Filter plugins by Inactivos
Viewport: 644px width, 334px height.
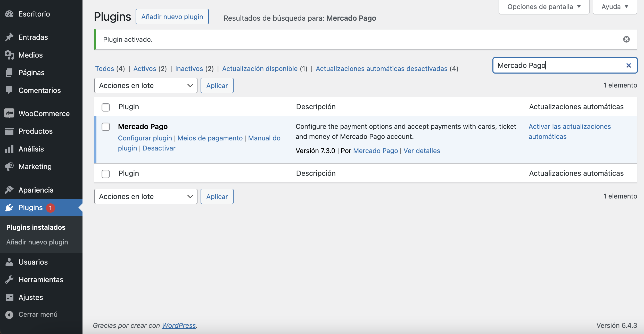tap(189, 69)
